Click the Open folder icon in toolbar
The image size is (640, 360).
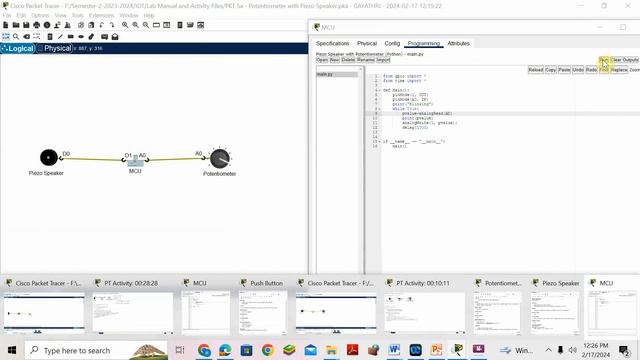(x=16, y=25)
